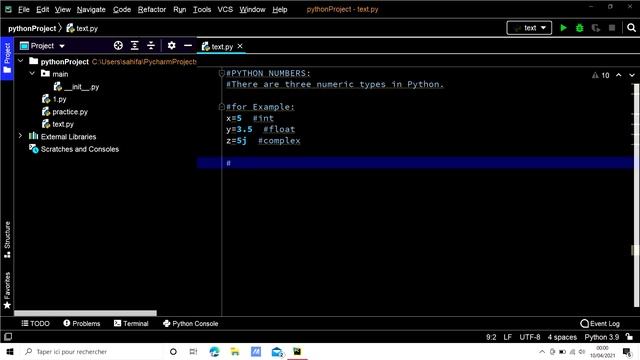Click Select Opened File target icon

point(118,45)
